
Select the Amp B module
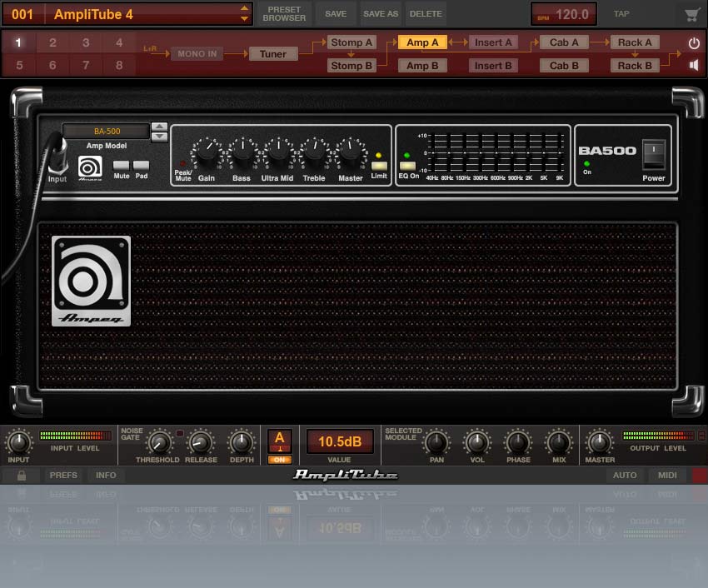422,66
